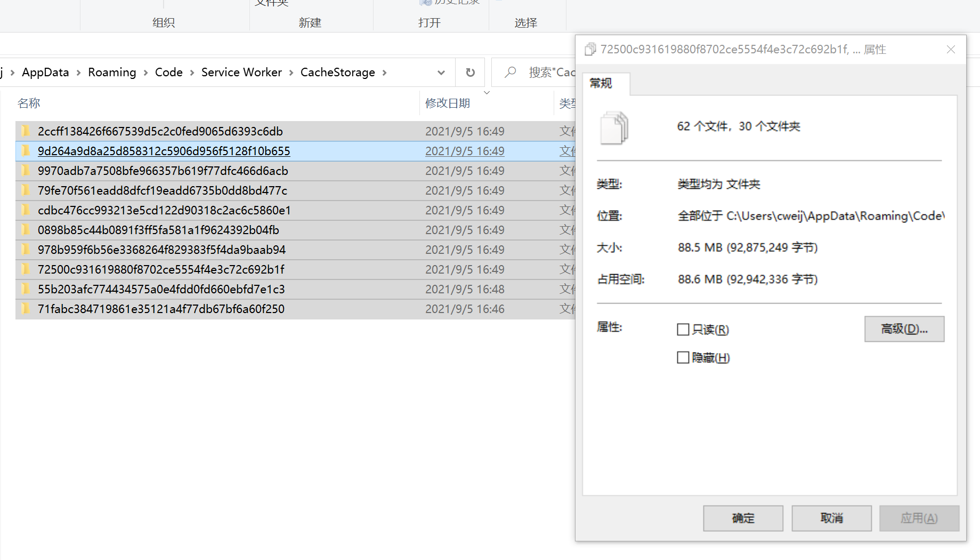Select the folder icon next to 9d264a9d8a25d858312c5906d956f5128f10b655

click(25, 151)
